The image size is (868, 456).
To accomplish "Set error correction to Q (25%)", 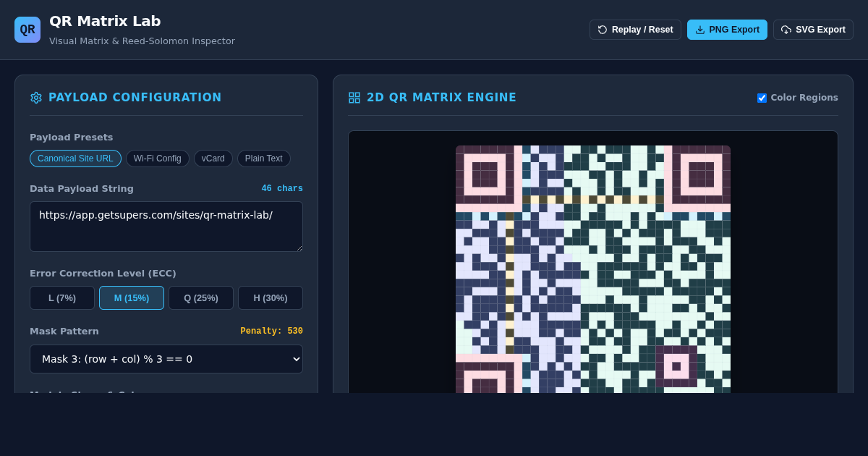I will point(201,298).
